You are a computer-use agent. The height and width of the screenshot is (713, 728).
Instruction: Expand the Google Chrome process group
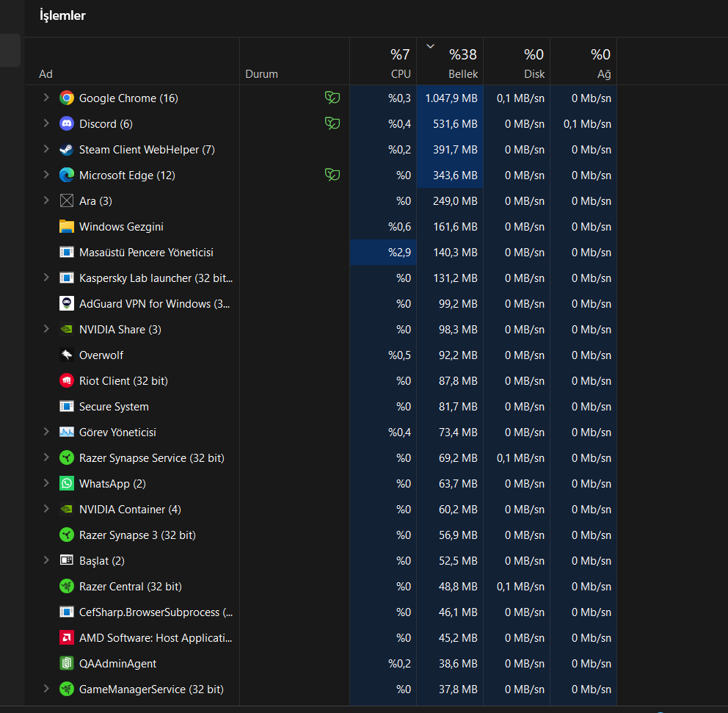tap(46, 98)
